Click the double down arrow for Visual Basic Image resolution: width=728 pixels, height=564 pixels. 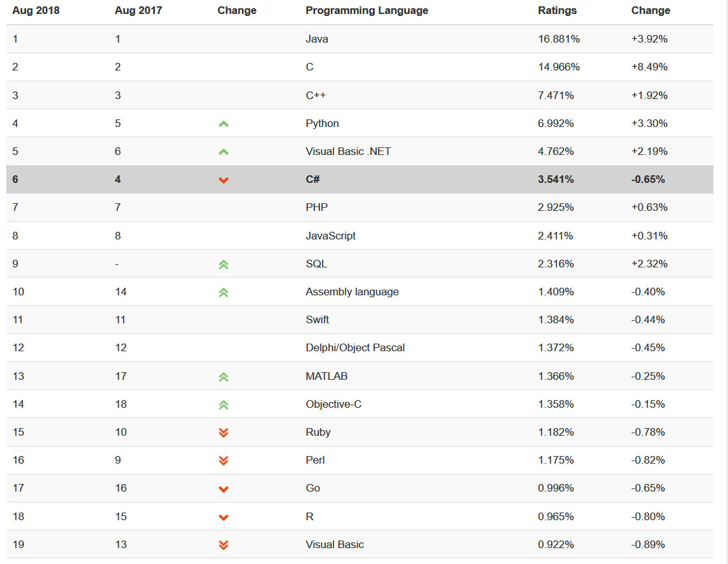(x=223, y=545)
